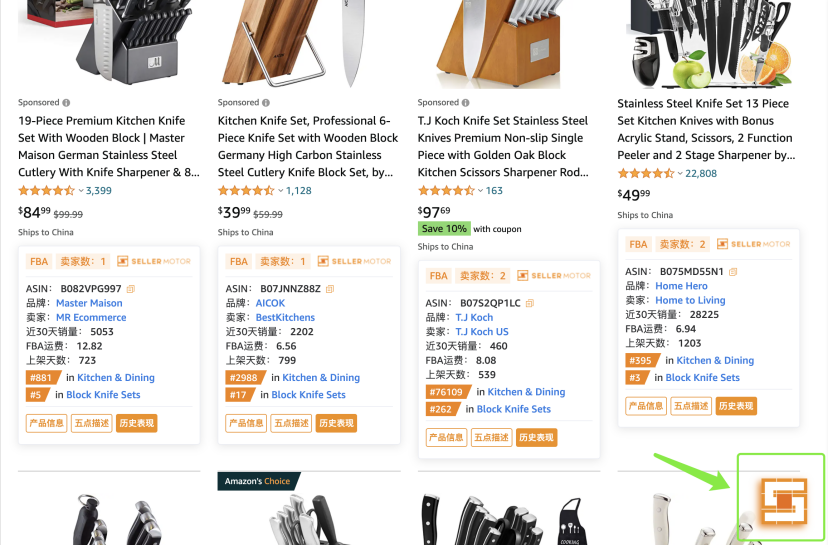The image size is (829, 545).
Task: Click the 163 reviews count link
Action: 494,191
